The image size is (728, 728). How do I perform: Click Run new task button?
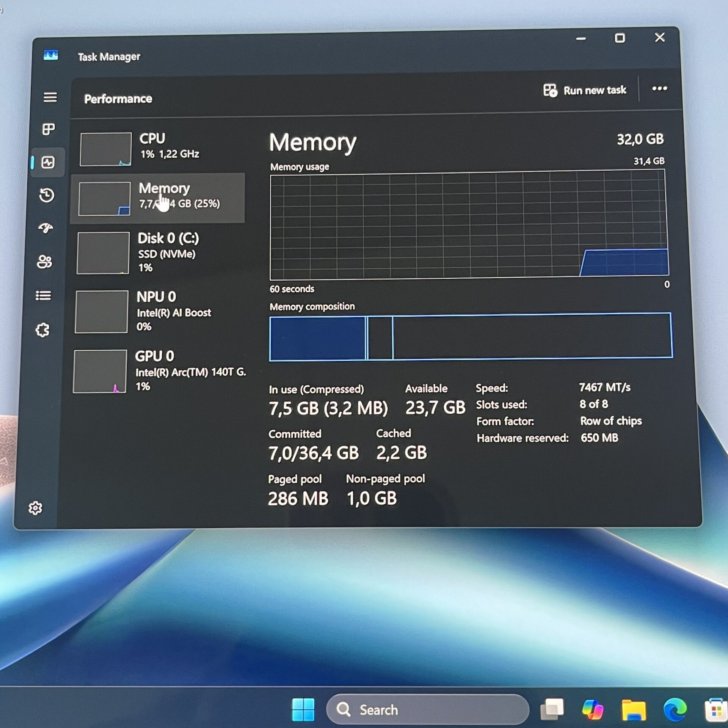584,90
